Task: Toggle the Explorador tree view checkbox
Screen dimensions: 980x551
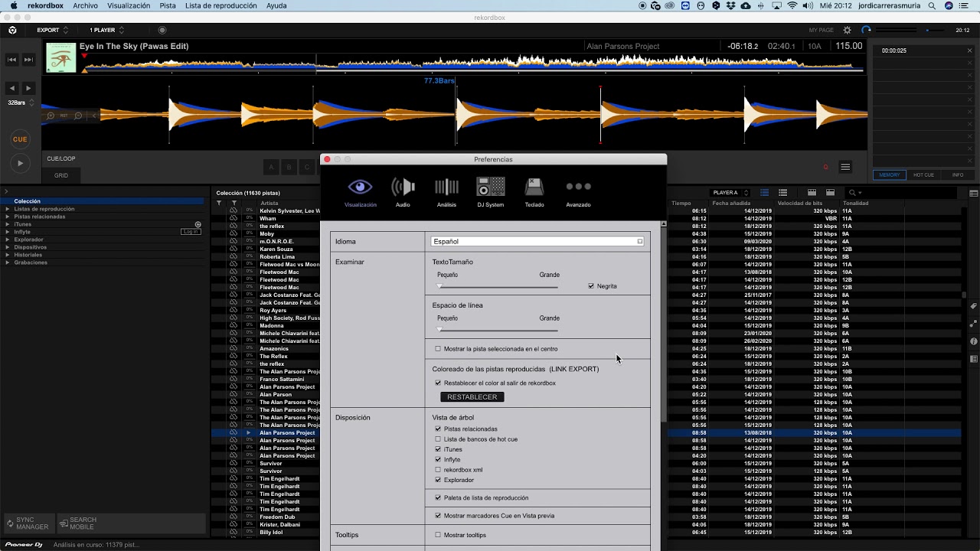Action: [438, 480]
